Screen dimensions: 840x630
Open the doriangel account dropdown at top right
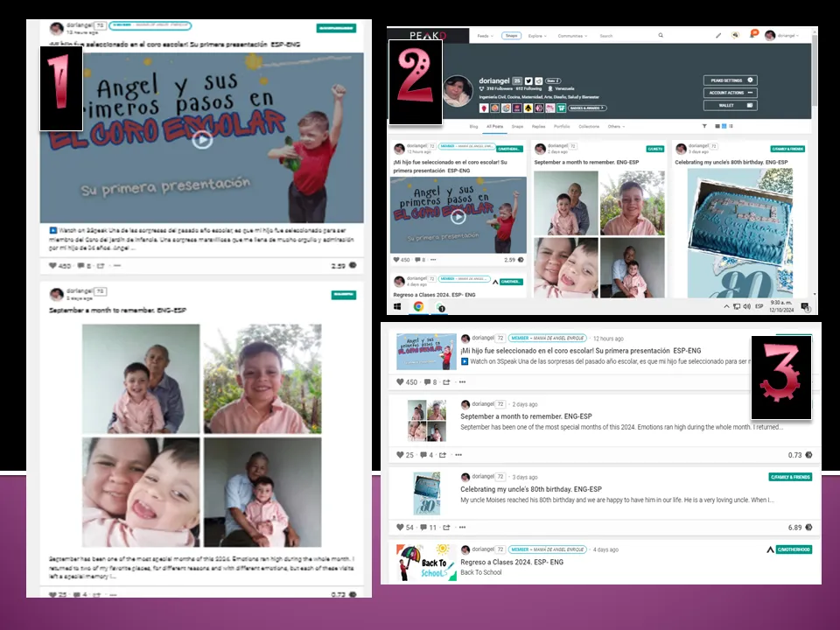(781, 35)
